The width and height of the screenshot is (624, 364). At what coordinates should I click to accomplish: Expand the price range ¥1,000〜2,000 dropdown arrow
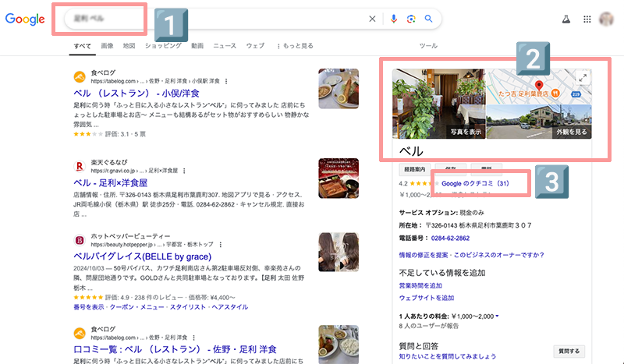click(497, 316)
